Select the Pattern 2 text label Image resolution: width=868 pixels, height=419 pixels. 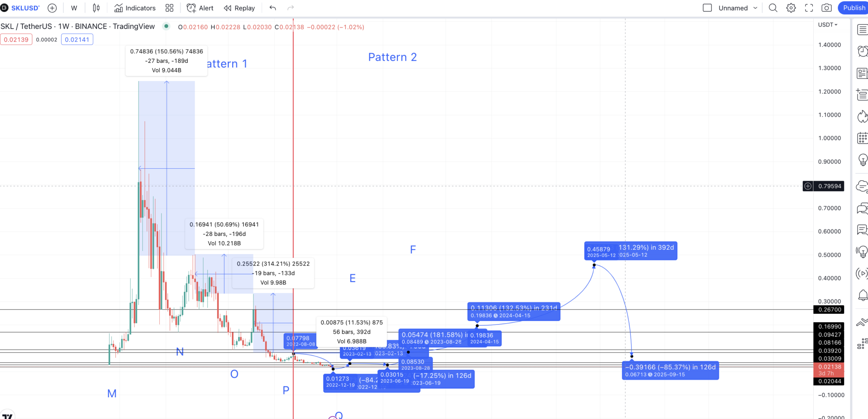[392, 57]
